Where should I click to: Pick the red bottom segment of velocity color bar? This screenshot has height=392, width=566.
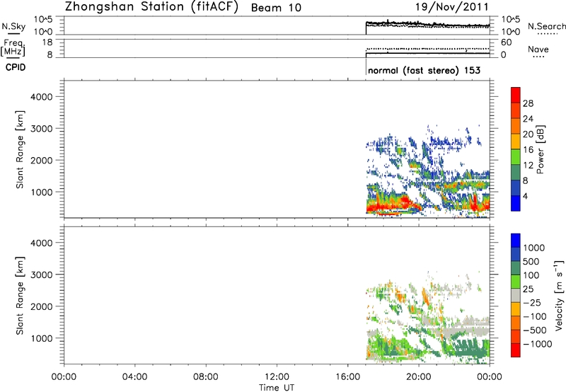coord(516,350)
